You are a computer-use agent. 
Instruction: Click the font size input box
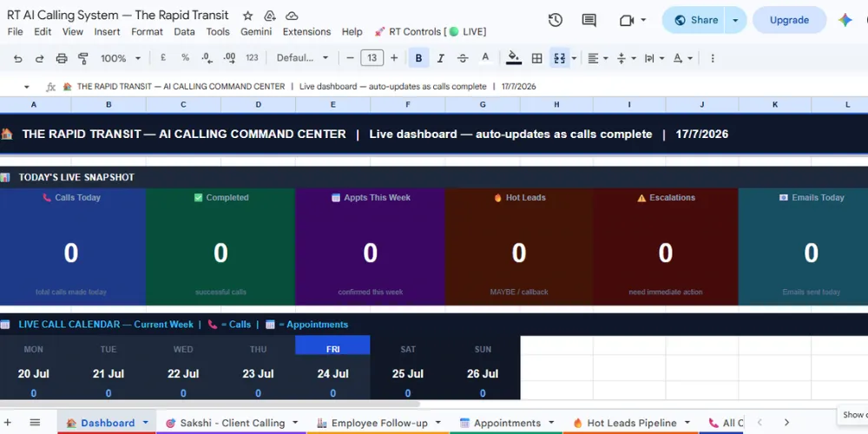372,58
